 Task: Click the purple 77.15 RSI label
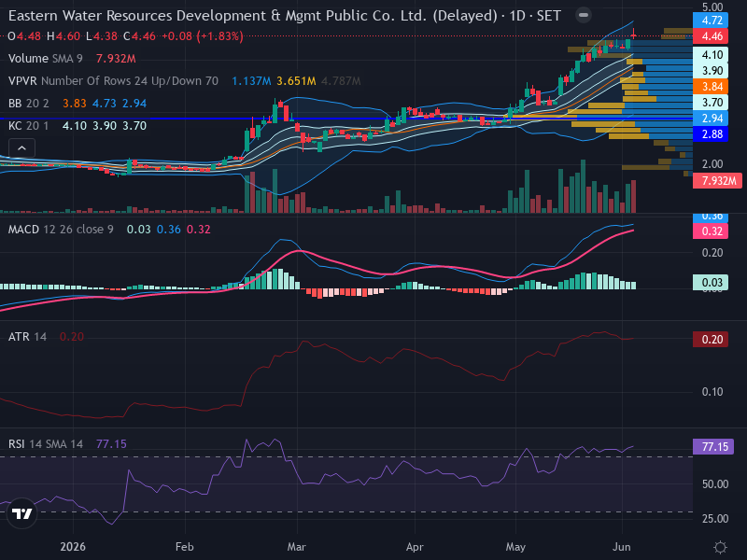coord(713,447)
